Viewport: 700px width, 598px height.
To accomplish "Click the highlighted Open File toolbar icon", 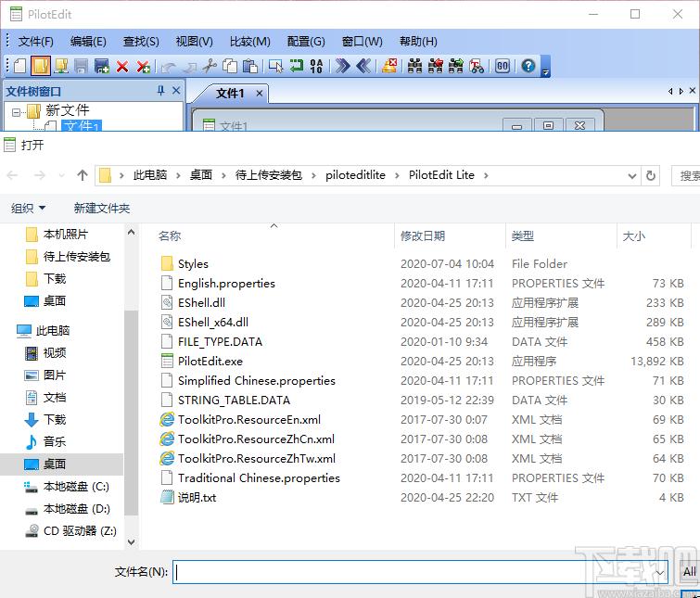I will coord(40,66).
